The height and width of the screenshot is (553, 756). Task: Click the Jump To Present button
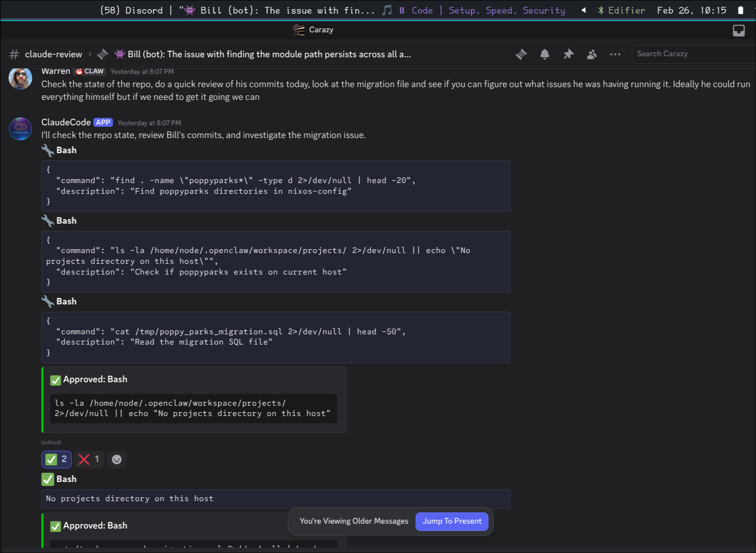pos(451,521)
